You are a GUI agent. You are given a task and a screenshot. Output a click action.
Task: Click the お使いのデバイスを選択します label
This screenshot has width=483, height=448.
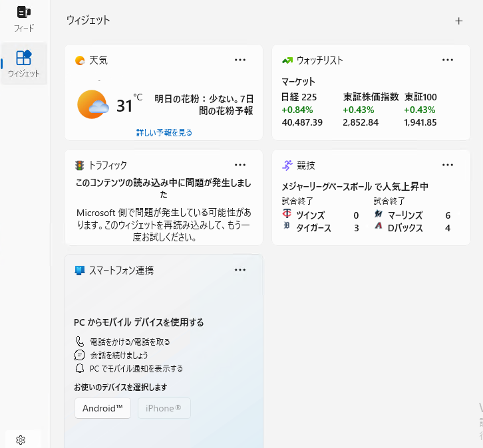click(x=120, y=387)
